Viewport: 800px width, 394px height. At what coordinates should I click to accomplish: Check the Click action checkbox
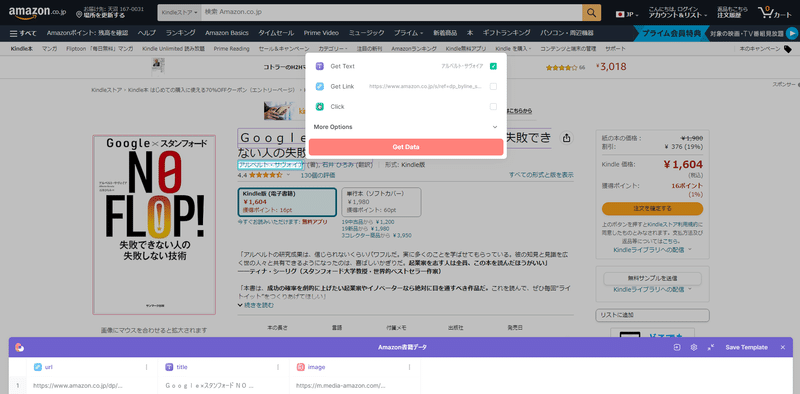click(493, 107)
